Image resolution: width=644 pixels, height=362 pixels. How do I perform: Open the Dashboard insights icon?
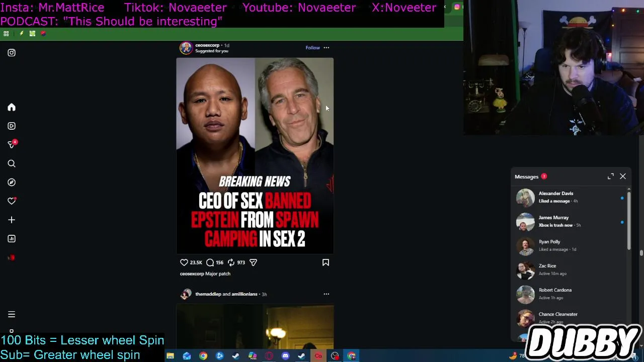(x=12, y=239)
